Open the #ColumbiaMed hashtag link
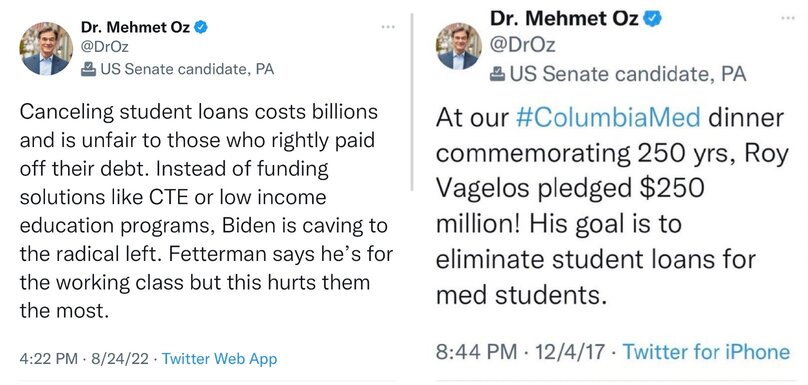The height and width of the screenshot is (385, 808). (608, 118)
